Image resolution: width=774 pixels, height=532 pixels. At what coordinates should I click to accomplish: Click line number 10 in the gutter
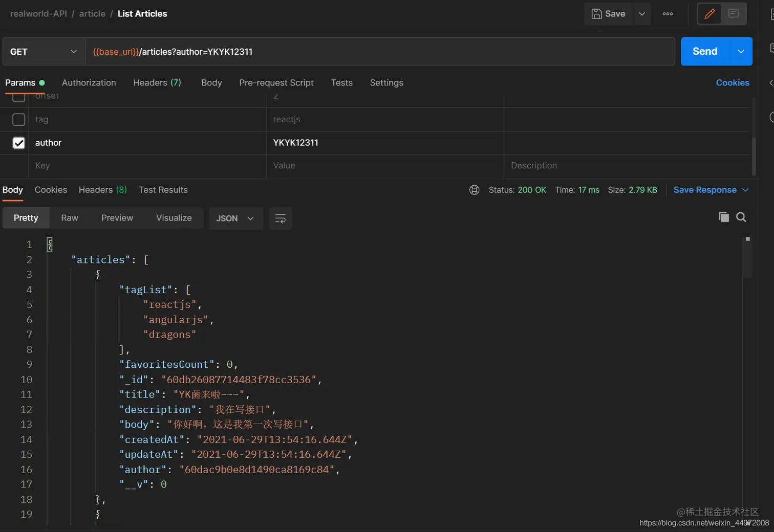(27, 380)
